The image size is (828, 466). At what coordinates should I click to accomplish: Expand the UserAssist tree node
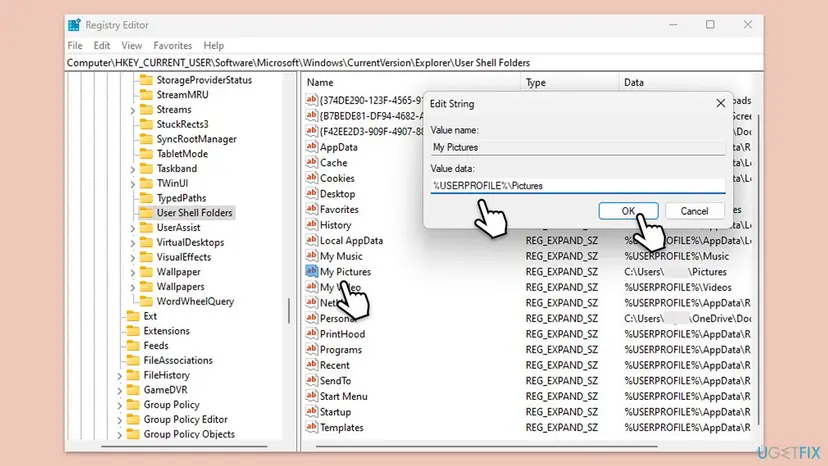pyautogui.click(x=133, y=228)
